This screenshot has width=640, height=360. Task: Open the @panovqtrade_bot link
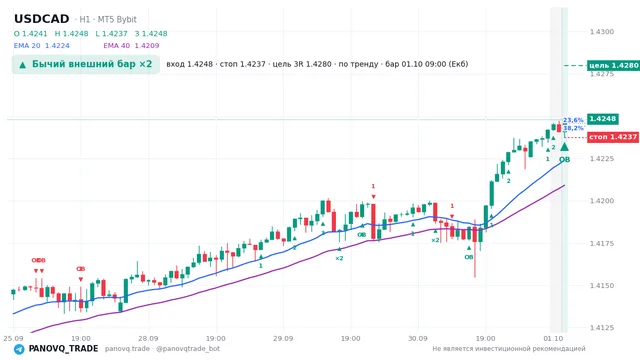(188, 349)
